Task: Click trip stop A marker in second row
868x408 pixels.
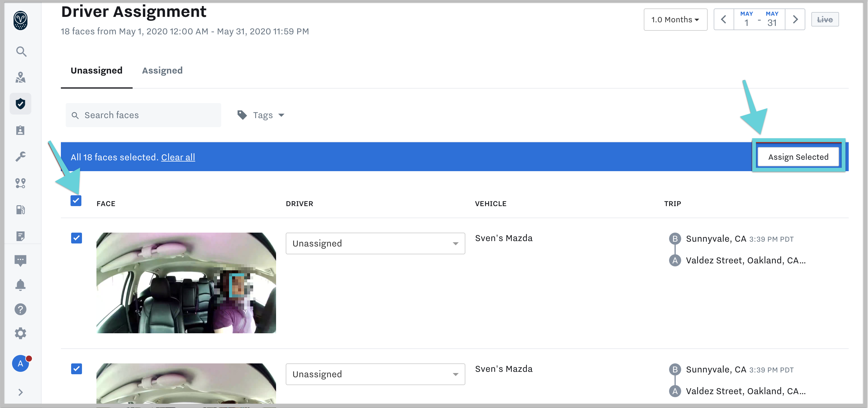Action: point(675,391)
